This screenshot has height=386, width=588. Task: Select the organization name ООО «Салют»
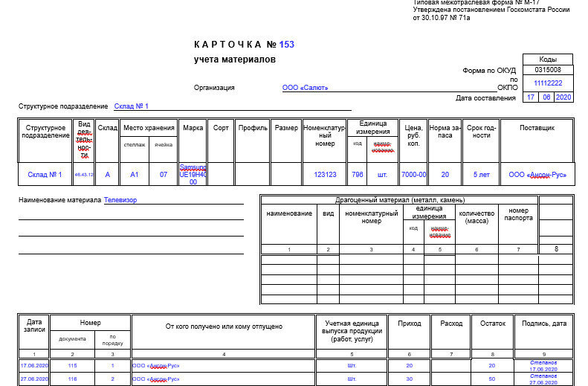click(305, 88)
